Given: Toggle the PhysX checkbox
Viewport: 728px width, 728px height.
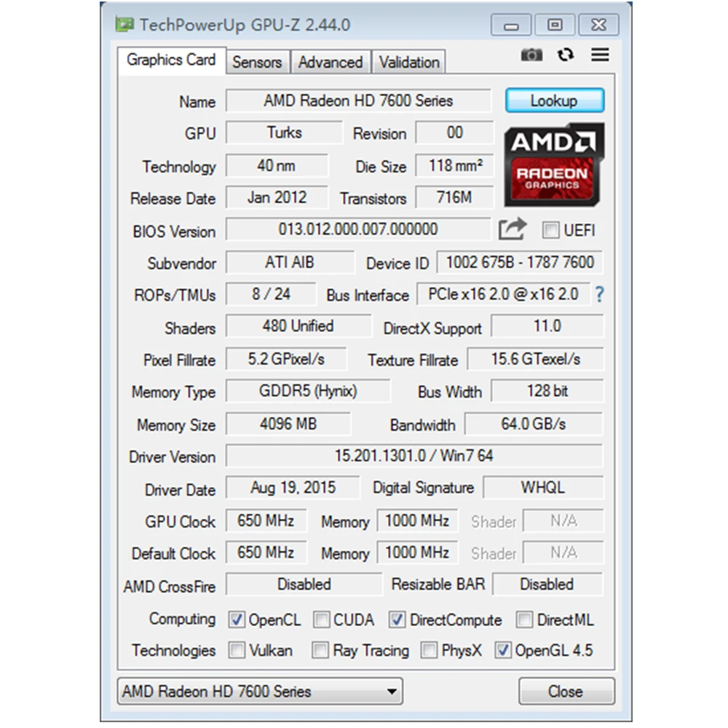Looking at the screenshot, I should click(x=429, y=650).
